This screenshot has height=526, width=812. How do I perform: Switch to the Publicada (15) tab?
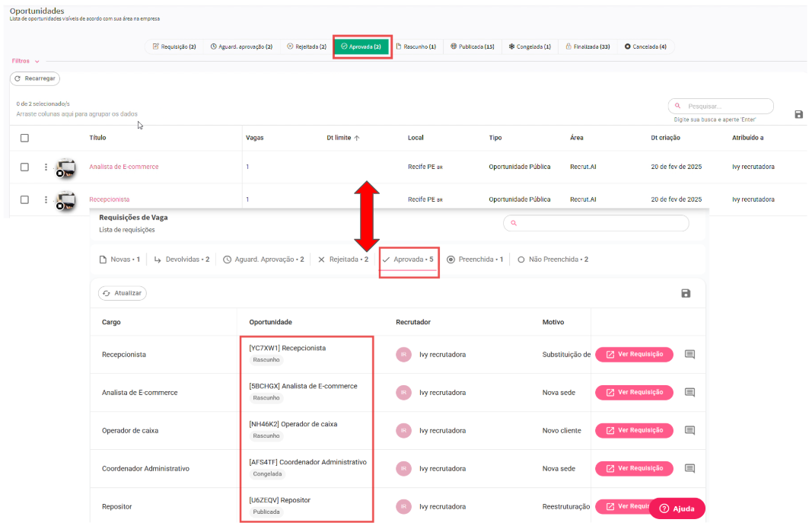[472, 46]
